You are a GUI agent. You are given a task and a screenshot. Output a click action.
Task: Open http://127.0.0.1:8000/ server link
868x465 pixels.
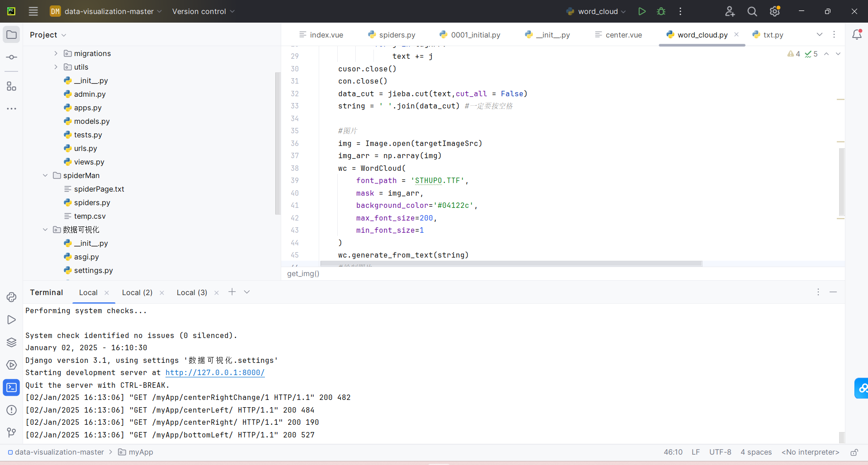pos(215,373)
